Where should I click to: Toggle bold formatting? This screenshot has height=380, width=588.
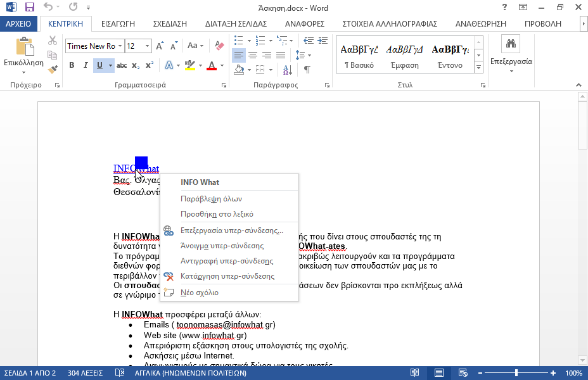[72, 66]
